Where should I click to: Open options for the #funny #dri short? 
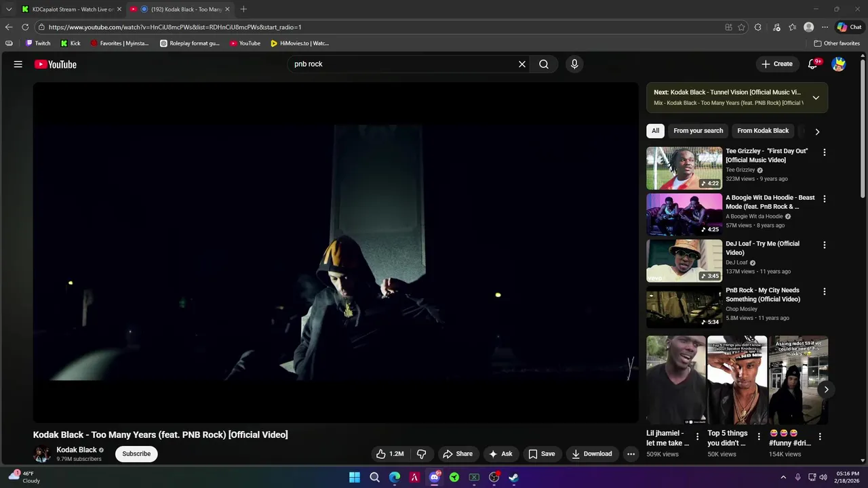point(820,436)
